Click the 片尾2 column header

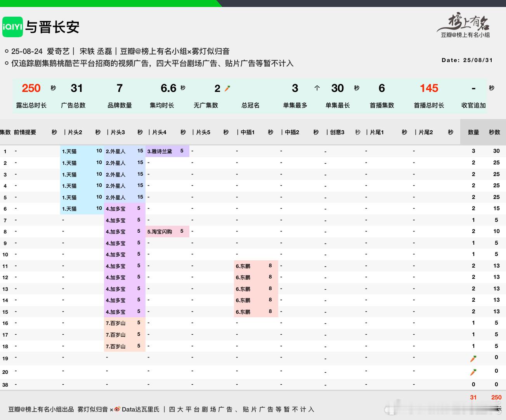point(426,132)
